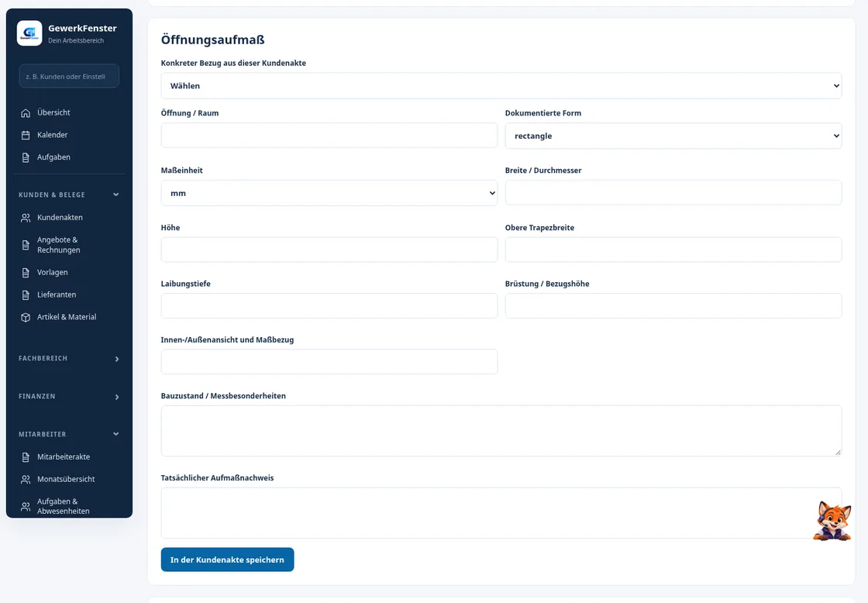
Task: Open the fox mascot assistant
Action: pos(832,521)
